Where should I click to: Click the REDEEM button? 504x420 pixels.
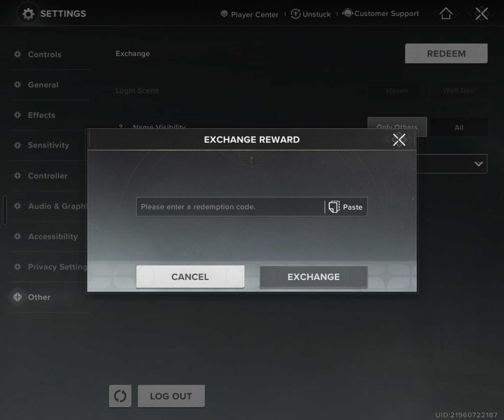[x=446, y=53]
